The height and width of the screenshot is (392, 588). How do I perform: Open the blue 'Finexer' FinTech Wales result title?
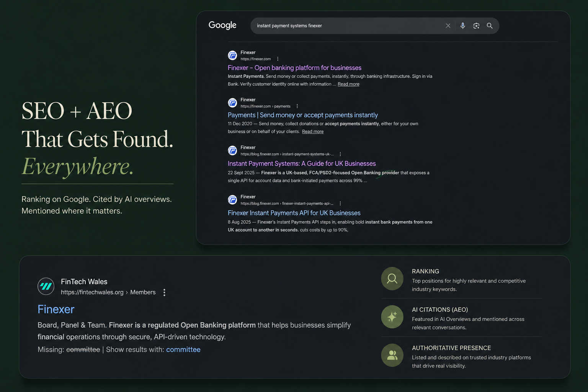[56, 309]
